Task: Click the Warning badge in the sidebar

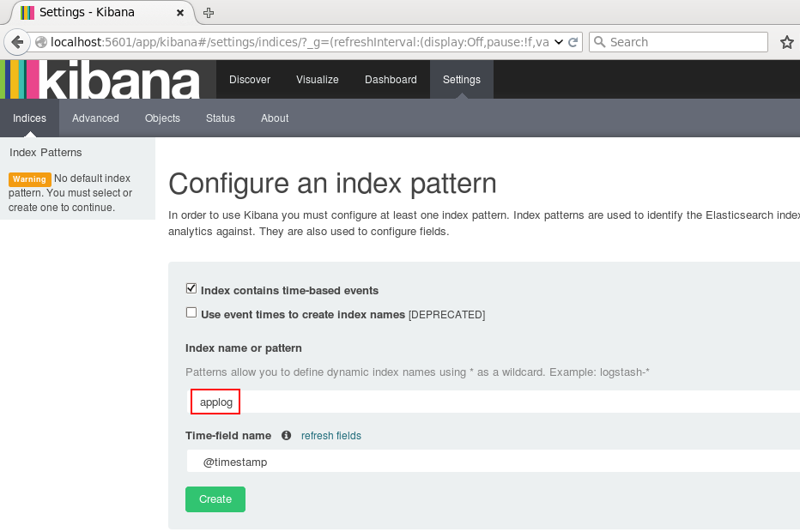Action: point(28,178)
